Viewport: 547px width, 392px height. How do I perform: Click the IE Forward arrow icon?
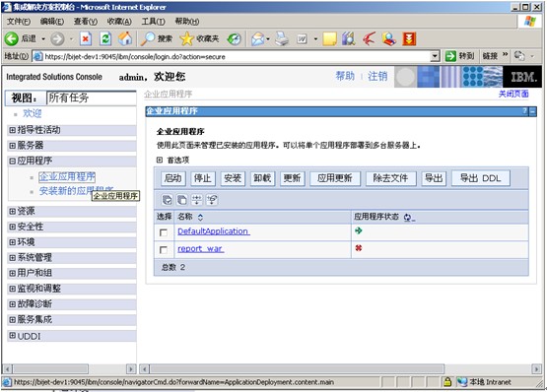coord(57,38)
